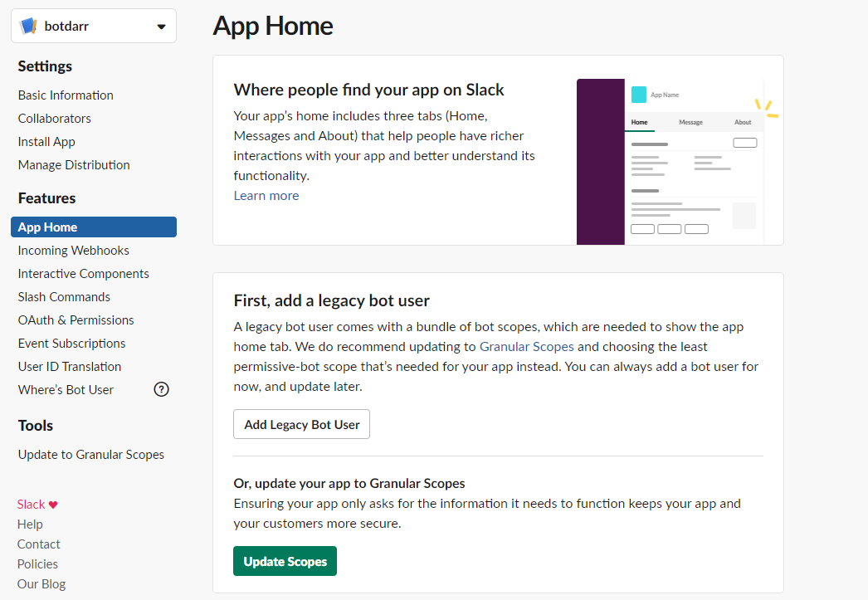Open the botdarr app switcher dropdown arrow
Image resolution: width=868 pixels, height=600 pixels.
[x=161, y=27]
